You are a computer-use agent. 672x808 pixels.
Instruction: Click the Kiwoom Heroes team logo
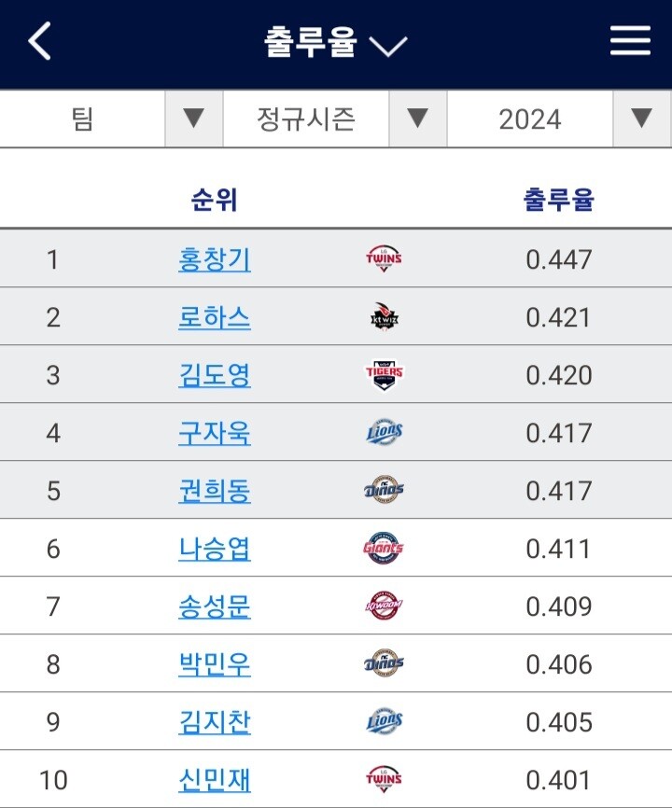point(384,606)
